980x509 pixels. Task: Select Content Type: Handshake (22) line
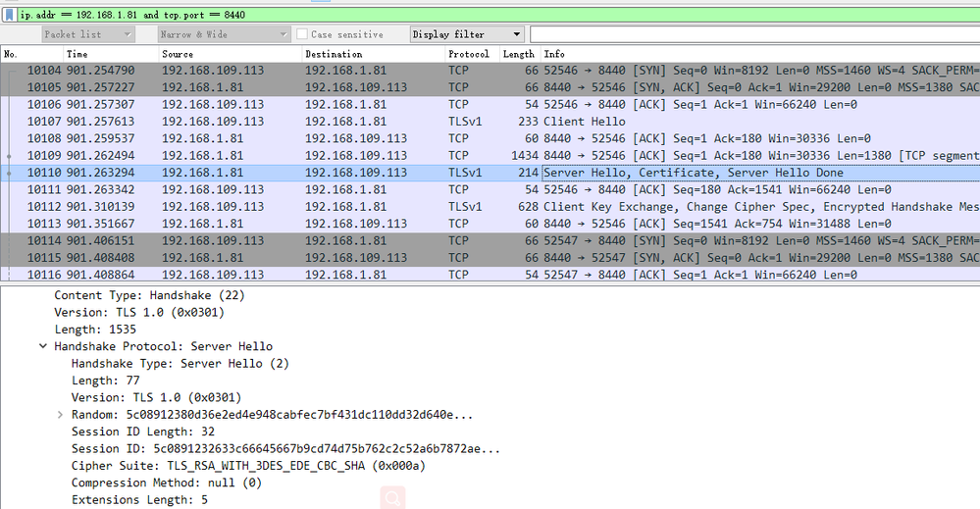(149, 295)
